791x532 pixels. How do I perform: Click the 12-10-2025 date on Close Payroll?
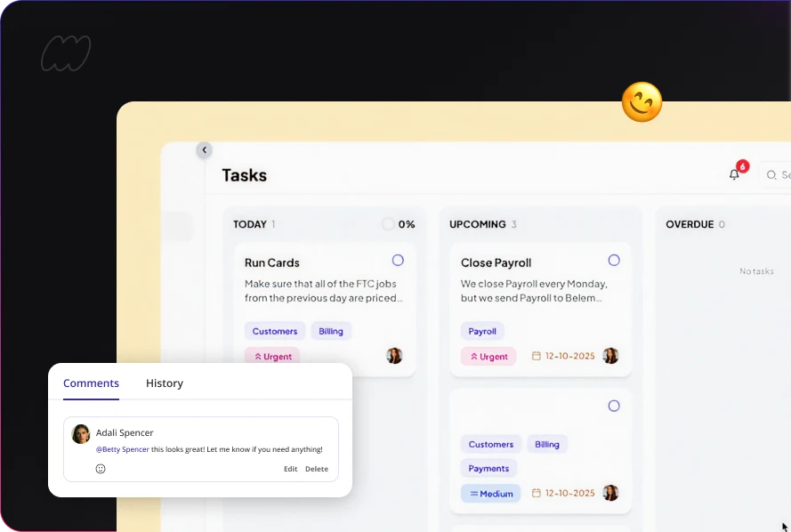570,356
